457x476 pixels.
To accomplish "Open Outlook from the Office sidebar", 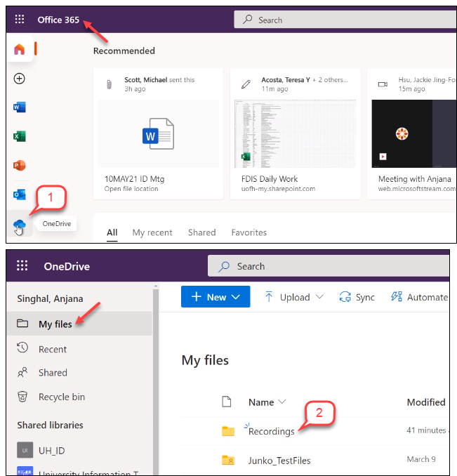I will click(x=20, y=194).
